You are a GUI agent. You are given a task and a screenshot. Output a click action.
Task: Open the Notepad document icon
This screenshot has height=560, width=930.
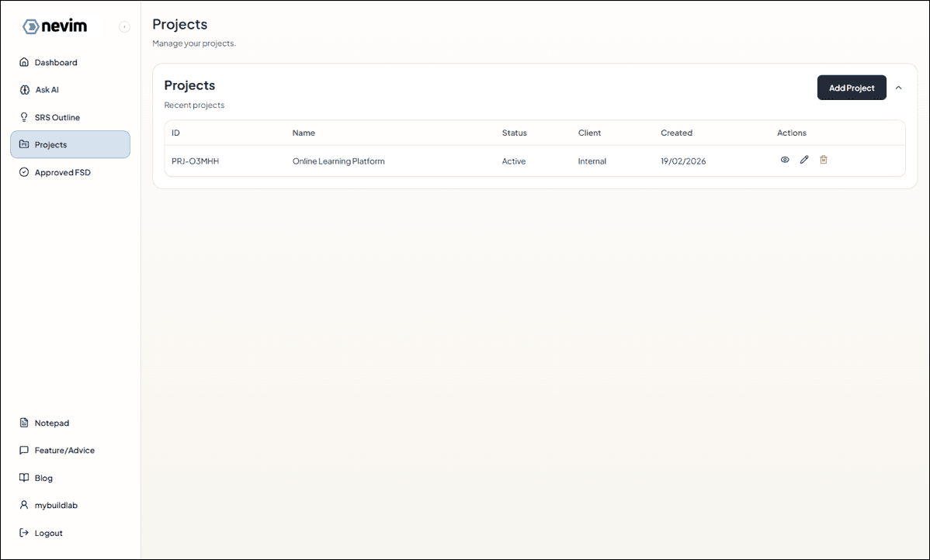point(24,423)
